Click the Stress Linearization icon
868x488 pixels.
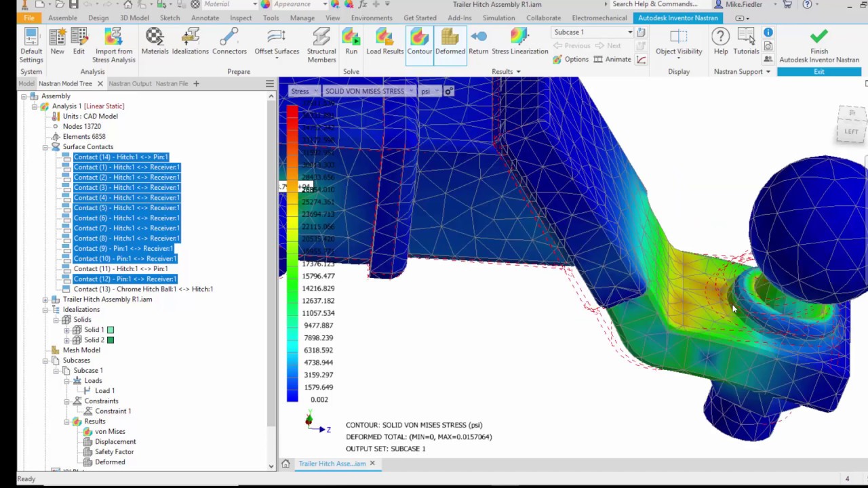pos(519,37)
